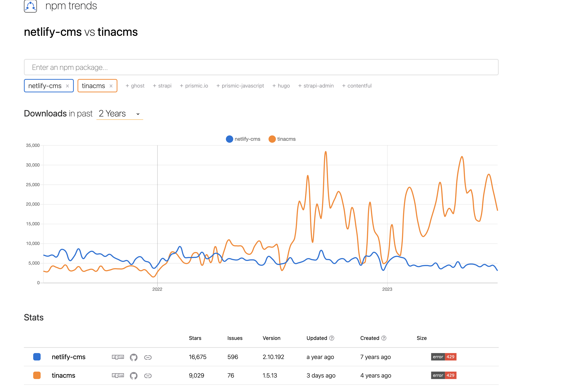Add strapi package suggestion
Screen dimensions: 569x392
tap(162, 86)
